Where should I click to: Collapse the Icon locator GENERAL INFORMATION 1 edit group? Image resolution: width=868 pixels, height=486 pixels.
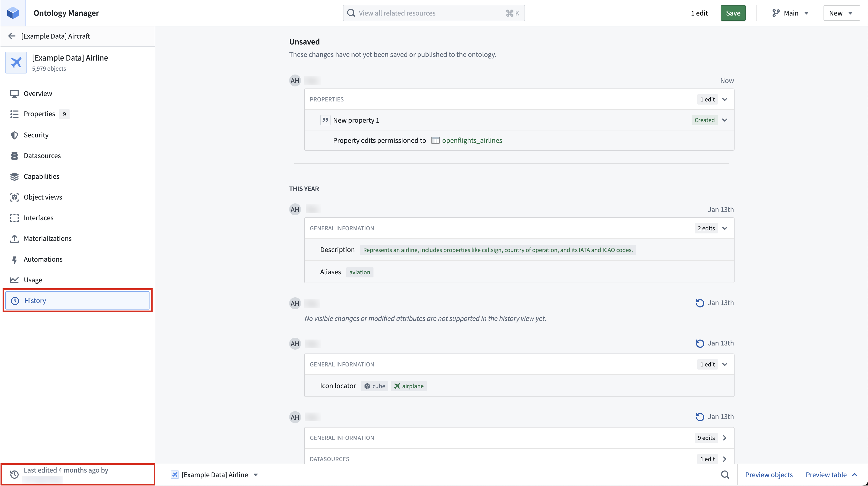724,364
